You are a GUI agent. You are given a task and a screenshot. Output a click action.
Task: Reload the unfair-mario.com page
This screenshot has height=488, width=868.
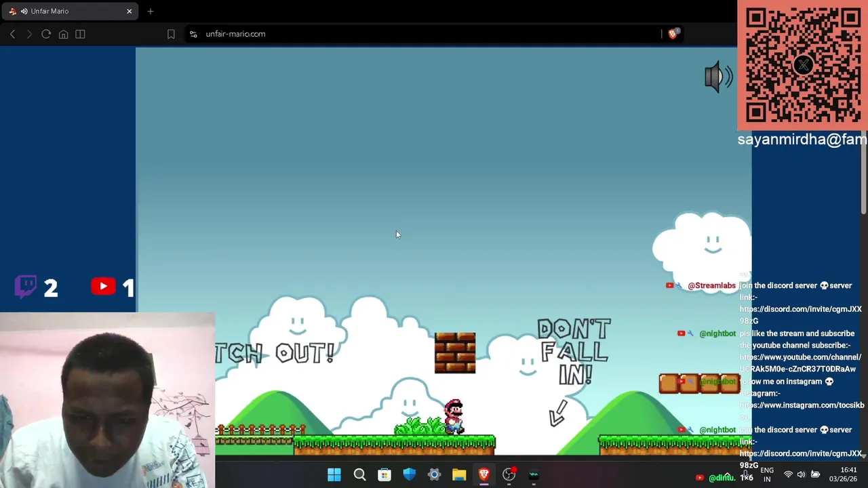click(x=46, y=34)
